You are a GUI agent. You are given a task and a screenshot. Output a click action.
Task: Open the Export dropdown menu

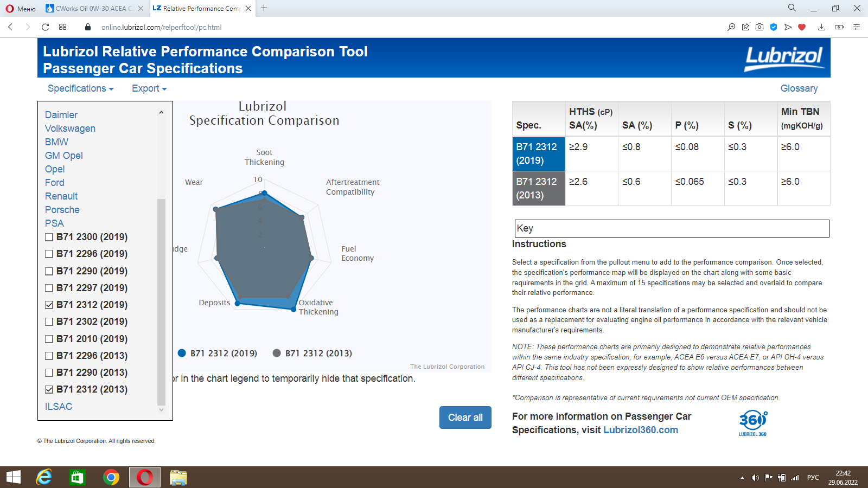[149, 88]
